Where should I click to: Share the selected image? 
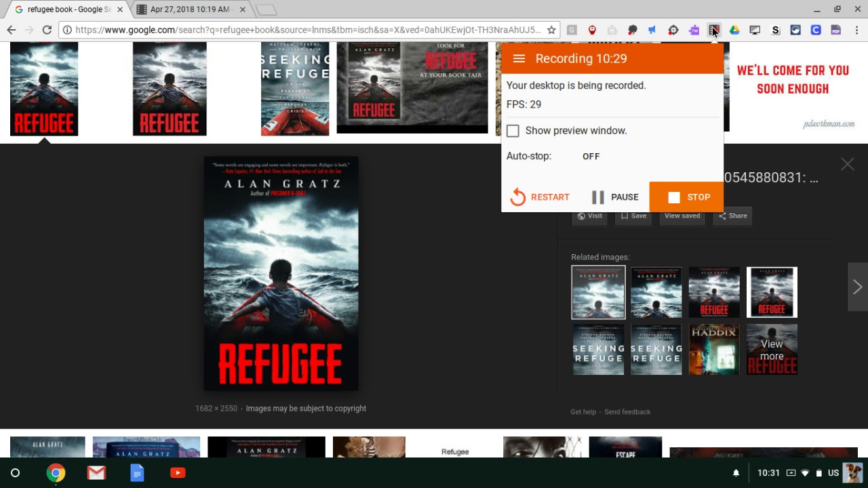[x=733, y=216]
